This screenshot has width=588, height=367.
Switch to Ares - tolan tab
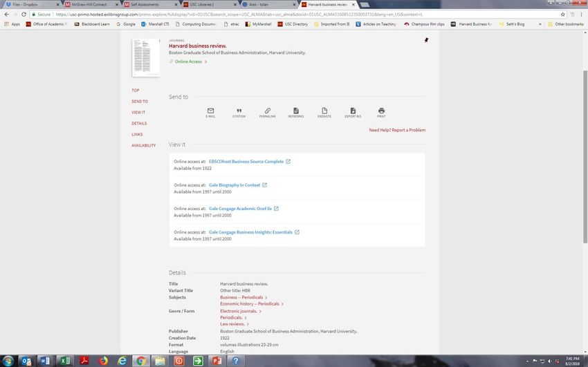pyautogui.click(x=270, y=5)
